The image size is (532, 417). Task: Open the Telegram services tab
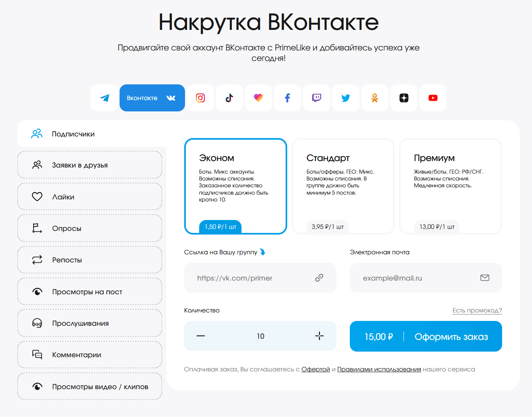tap(104, 98)
